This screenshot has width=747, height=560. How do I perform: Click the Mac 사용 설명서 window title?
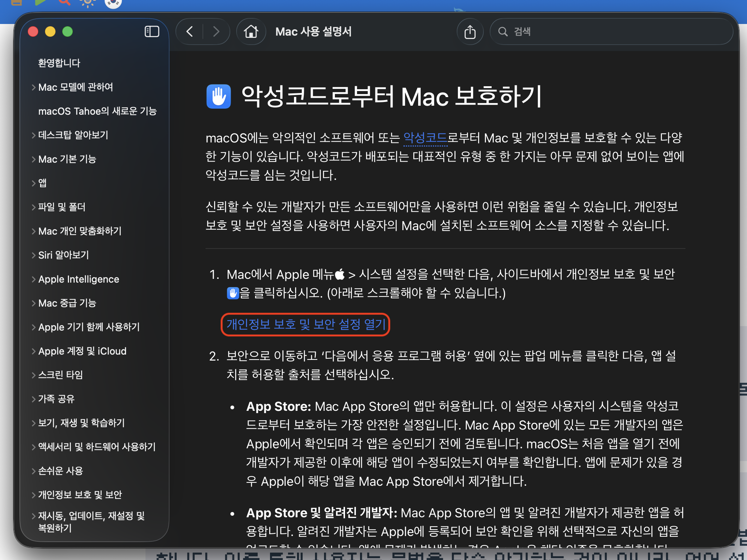[313, 31]
